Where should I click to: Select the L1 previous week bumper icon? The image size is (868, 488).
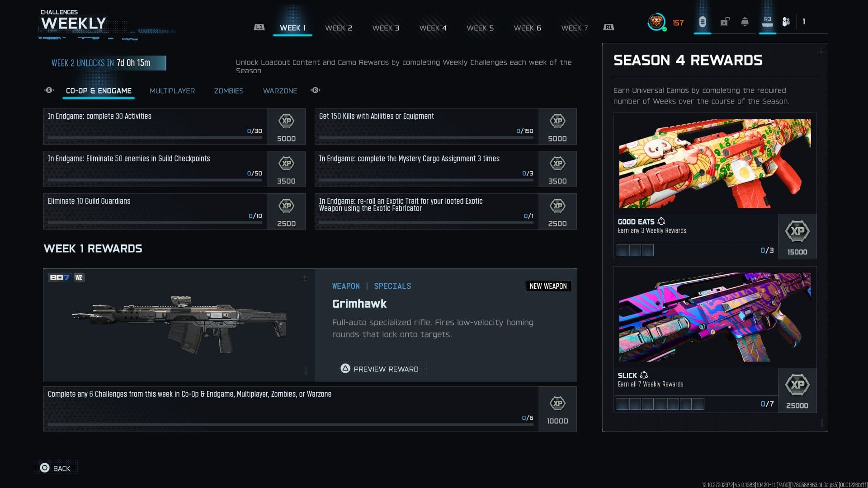259,27
